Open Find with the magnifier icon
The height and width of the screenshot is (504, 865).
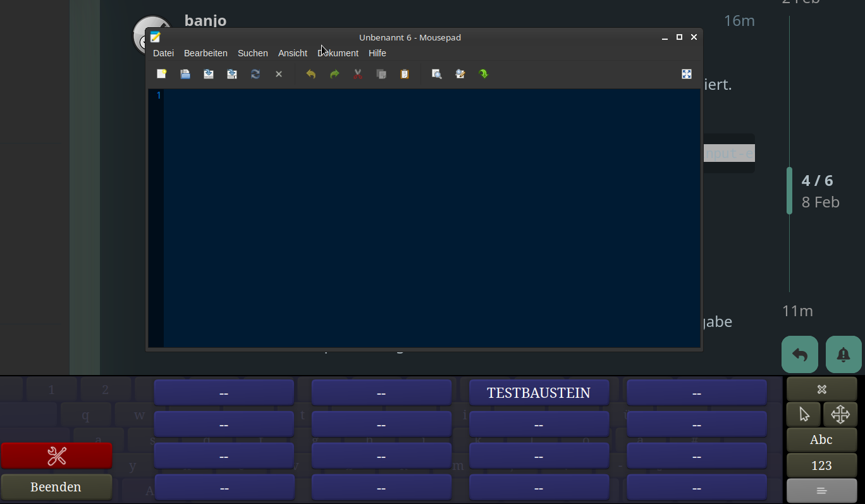pyautogui.click(x=436, y=74)
